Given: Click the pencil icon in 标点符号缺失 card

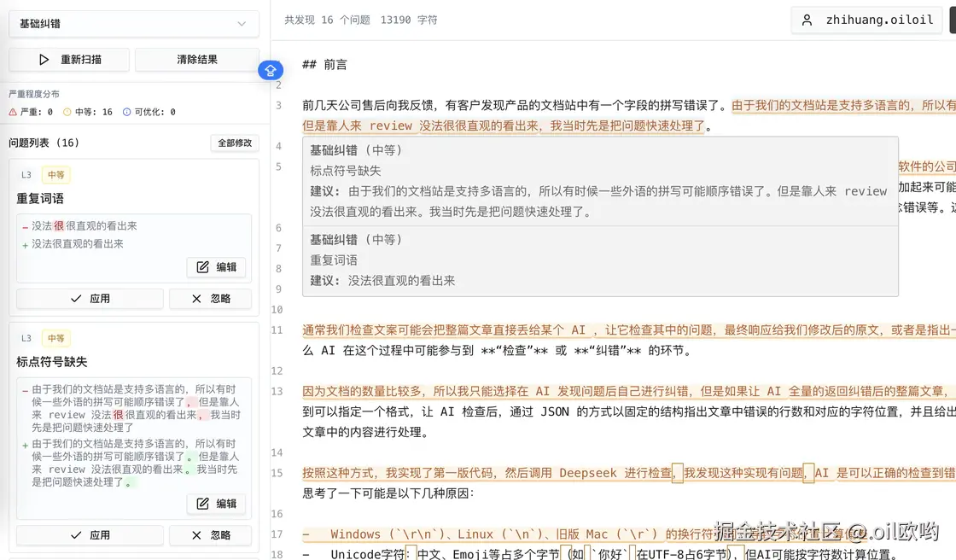Looking at the screenshot, I should [x=202, y=504].
